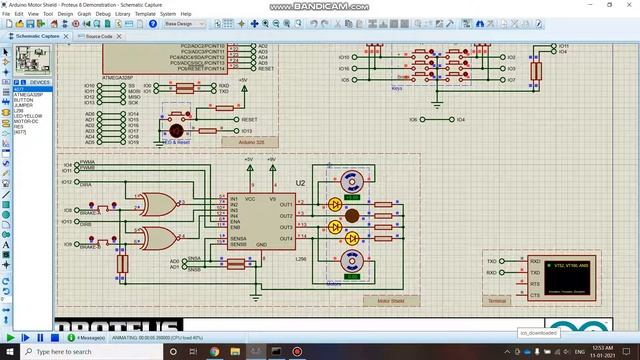Viewport: 640px width, 360px height.
Task: Click the Windows Start button
Action: (9, 351)
